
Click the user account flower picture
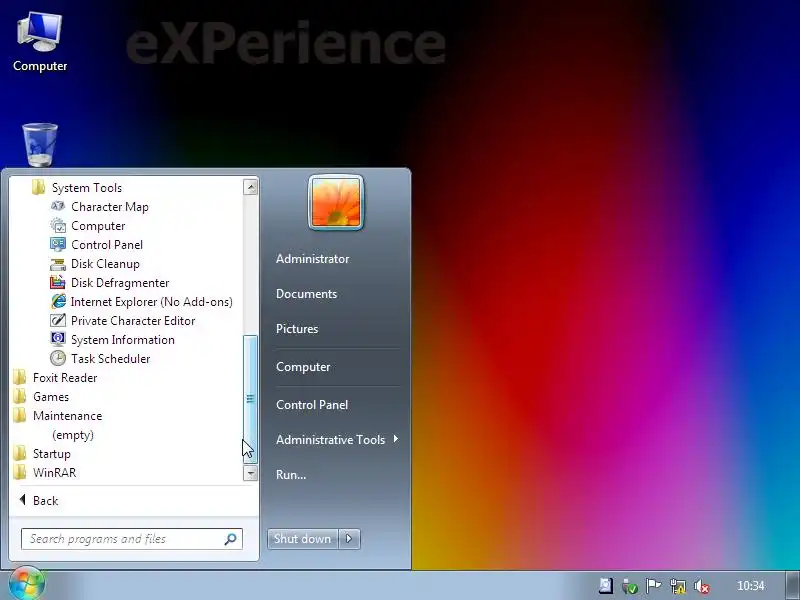click(336, 203)
